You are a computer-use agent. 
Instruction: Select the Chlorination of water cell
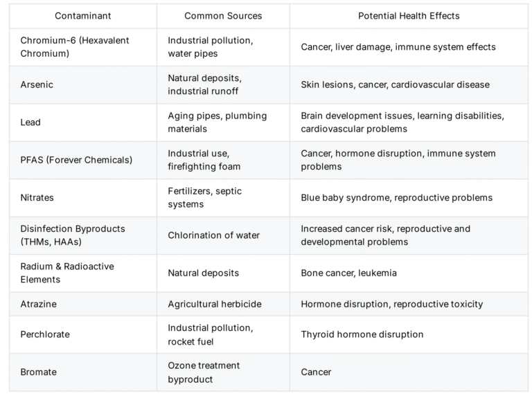click(x=223, y=235)
